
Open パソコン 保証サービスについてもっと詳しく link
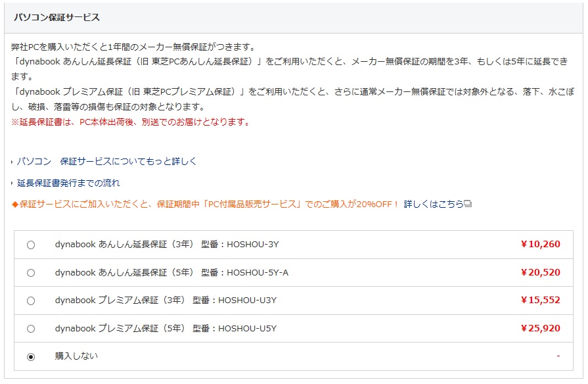point(106,161)
